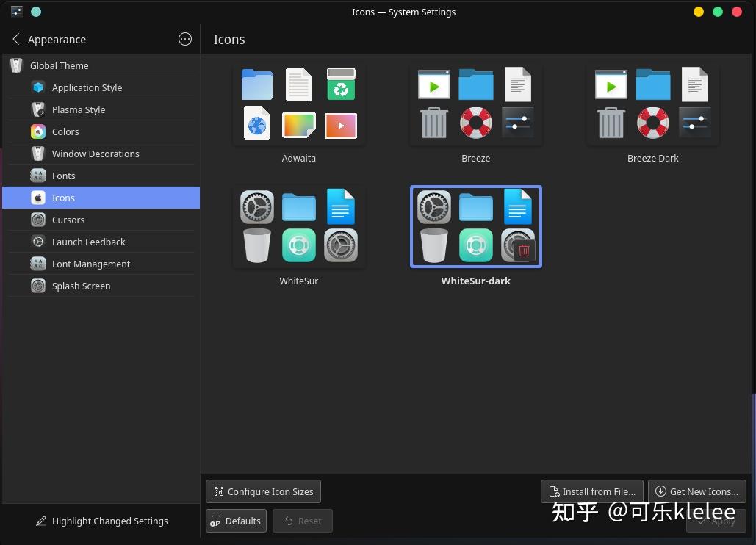
Task: Select the WhiteSur icon theme
Action: (298, 226)
